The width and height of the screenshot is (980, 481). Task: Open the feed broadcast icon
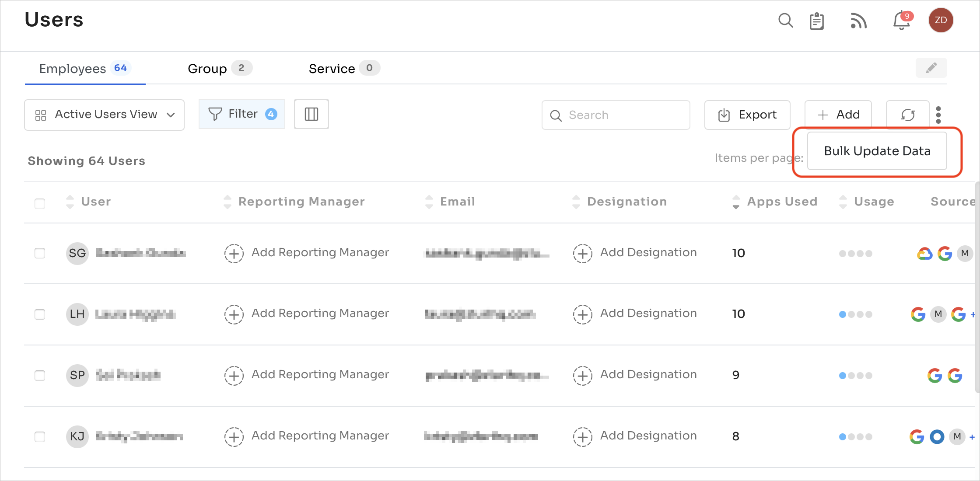858,21
